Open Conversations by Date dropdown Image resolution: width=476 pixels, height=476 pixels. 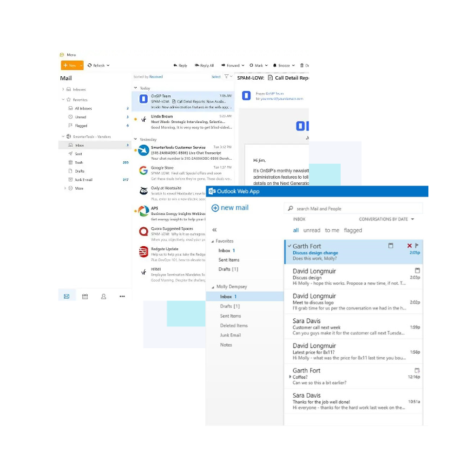386,219
